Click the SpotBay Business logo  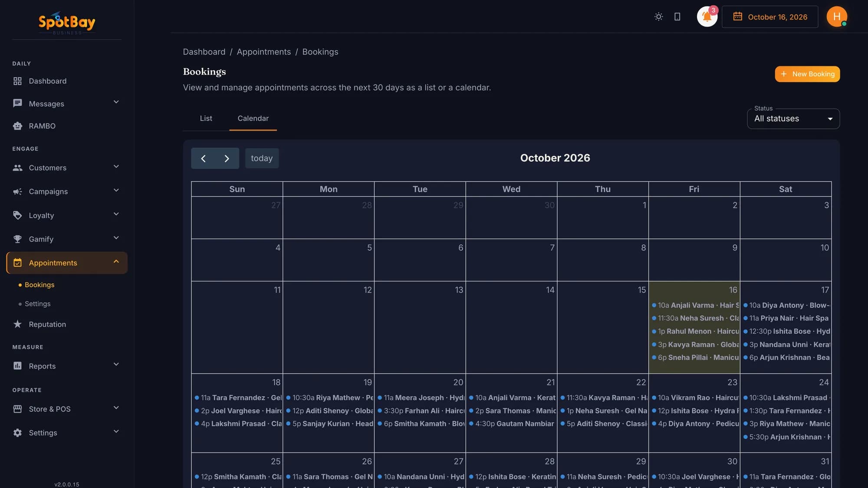(x=67, y=23)
